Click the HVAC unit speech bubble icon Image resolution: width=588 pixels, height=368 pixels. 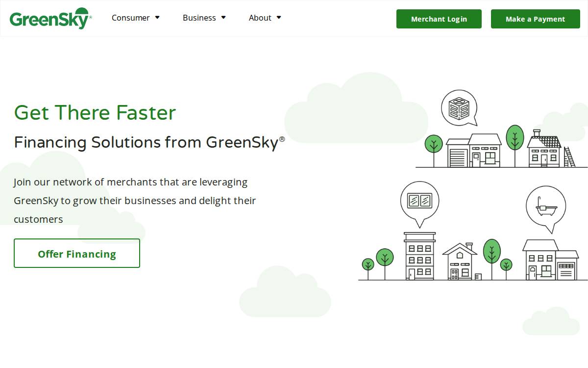click(x=459, y=108)
